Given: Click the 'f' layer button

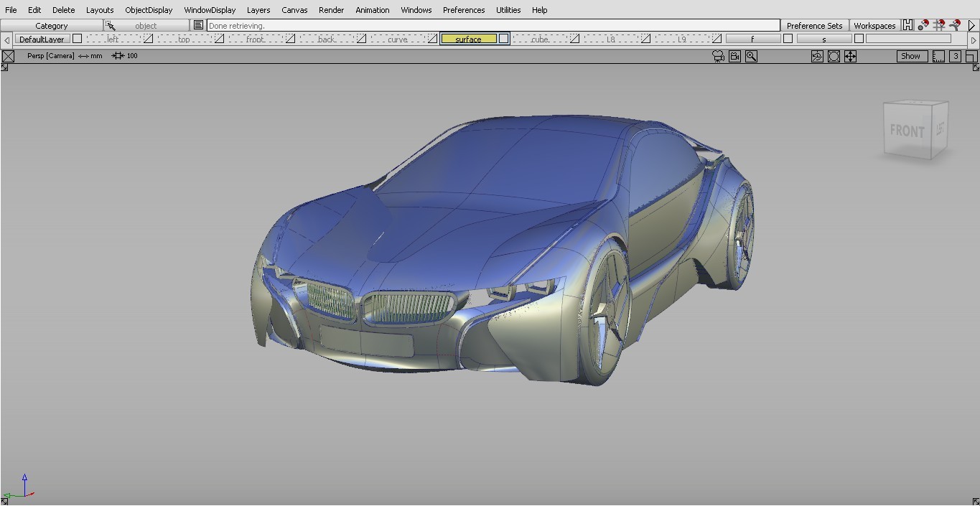Looking at the screenshot, I should [x=752, y=39].
